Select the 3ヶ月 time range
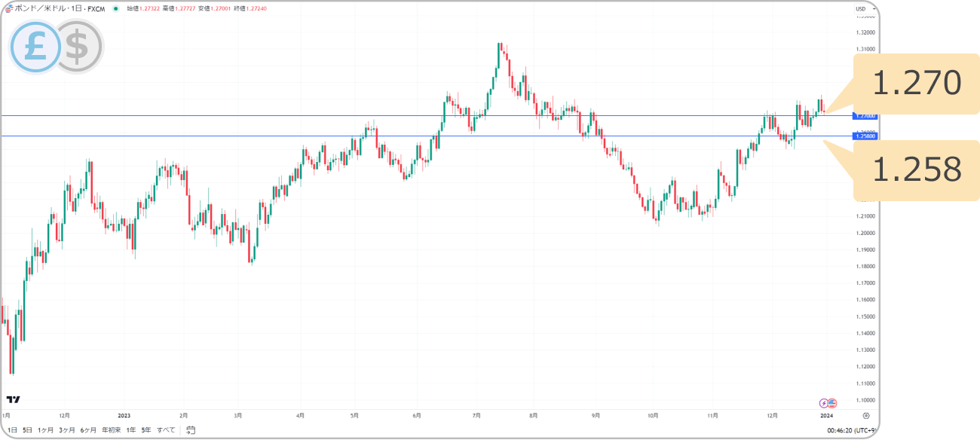The width and height of the screenshot is (980, 440). 67,430
